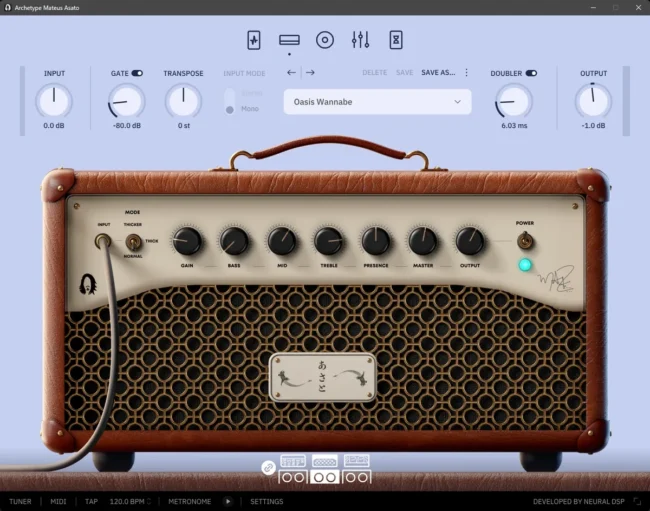Toggle the Doubler switch
Image resolution: width=650 pixels, height=511 pixels.
531,73
